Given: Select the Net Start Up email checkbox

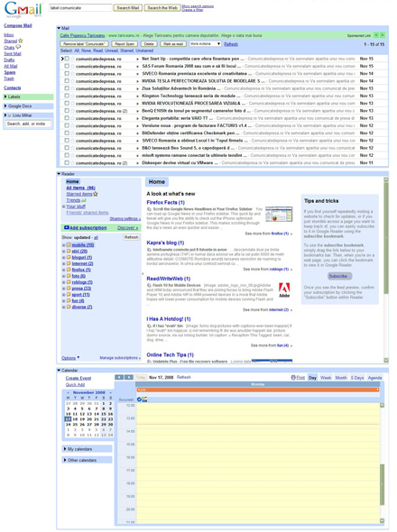Looking at the screenshot, I should coord(67,59).
